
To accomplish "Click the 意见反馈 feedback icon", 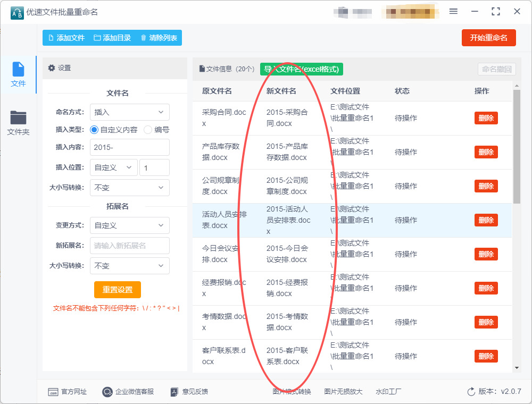I will point(174,392).
